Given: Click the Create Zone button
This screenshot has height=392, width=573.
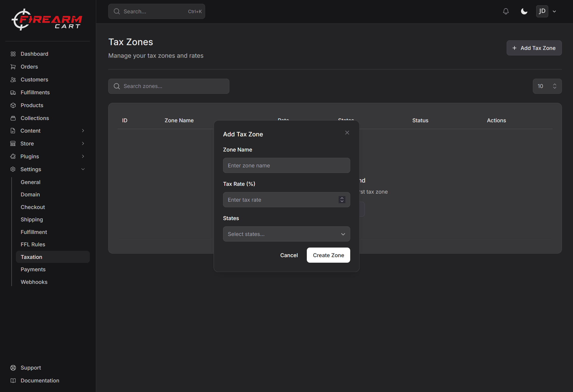Looking at the screenshot, I should (x=328, y=255).
